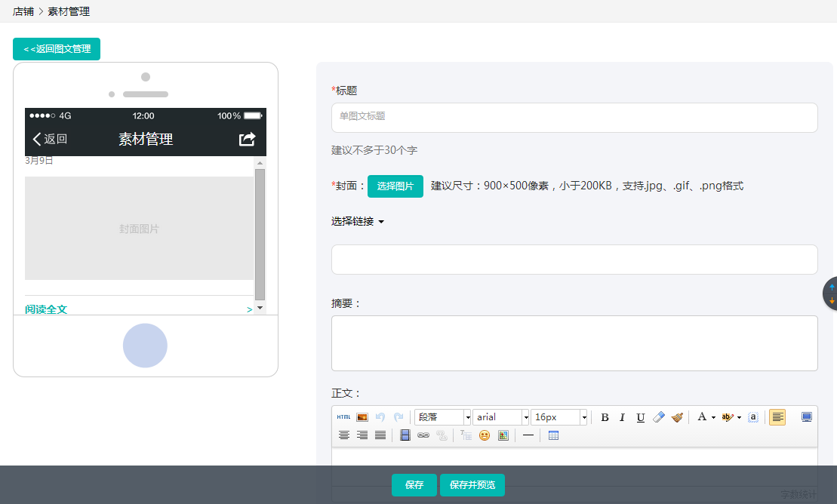Click the 保存并预览 button
Image resolution: width=837 pixels, height=504 pixels.
coord(472,485)
